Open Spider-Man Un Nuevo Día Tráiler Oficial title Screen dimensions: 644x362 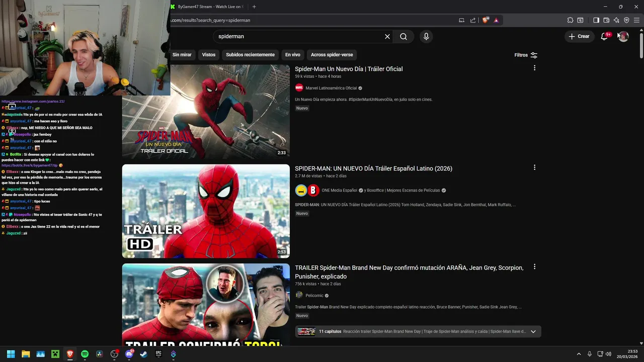349,69
